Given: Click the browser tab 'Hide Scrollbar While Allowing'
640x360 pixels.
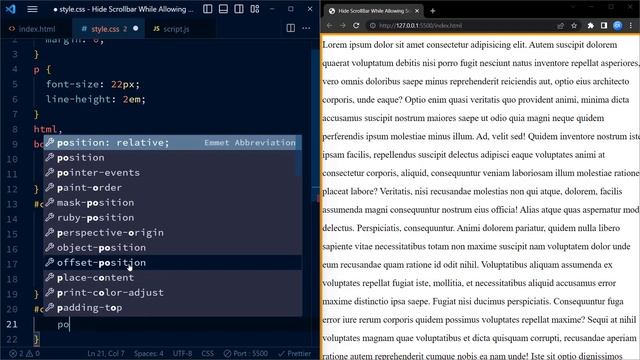Looking at the screenshot, I should pos(372,11).
